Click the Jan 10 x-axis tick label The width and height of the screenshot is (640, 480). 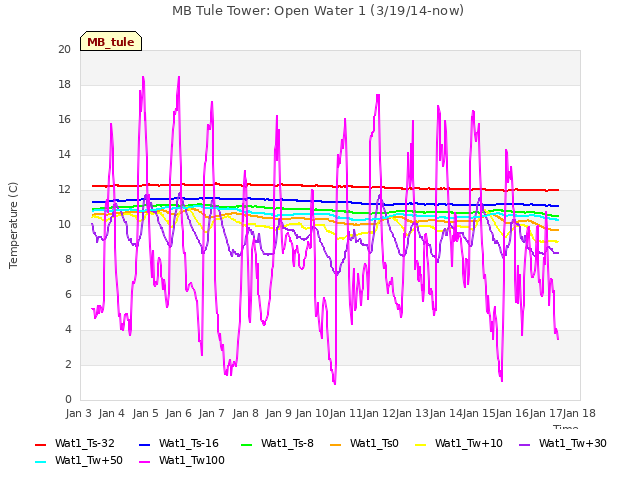312,413
